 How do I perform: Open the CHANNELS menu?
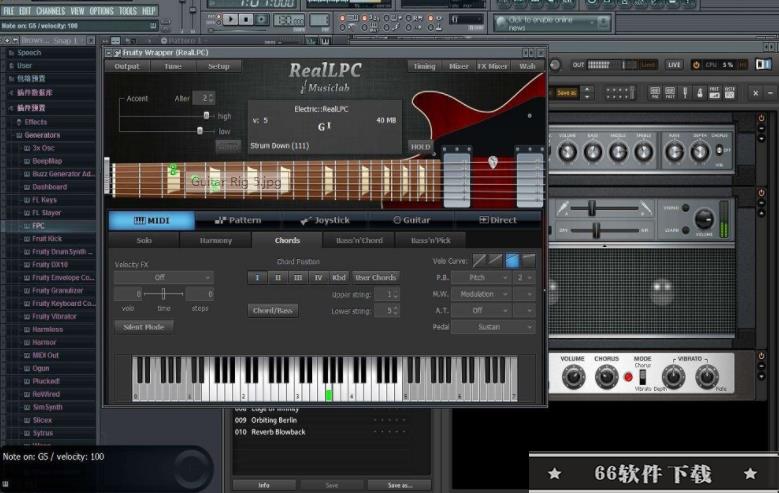click(50, 10)
